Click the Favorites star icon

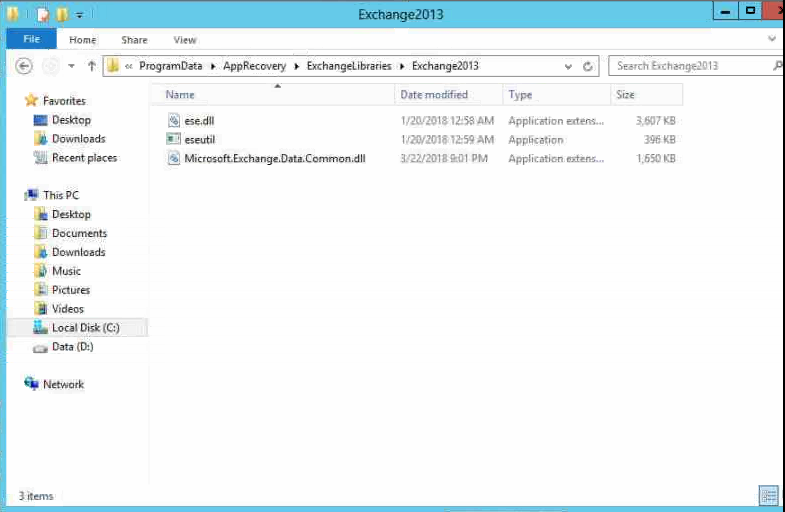click(31, 101)
